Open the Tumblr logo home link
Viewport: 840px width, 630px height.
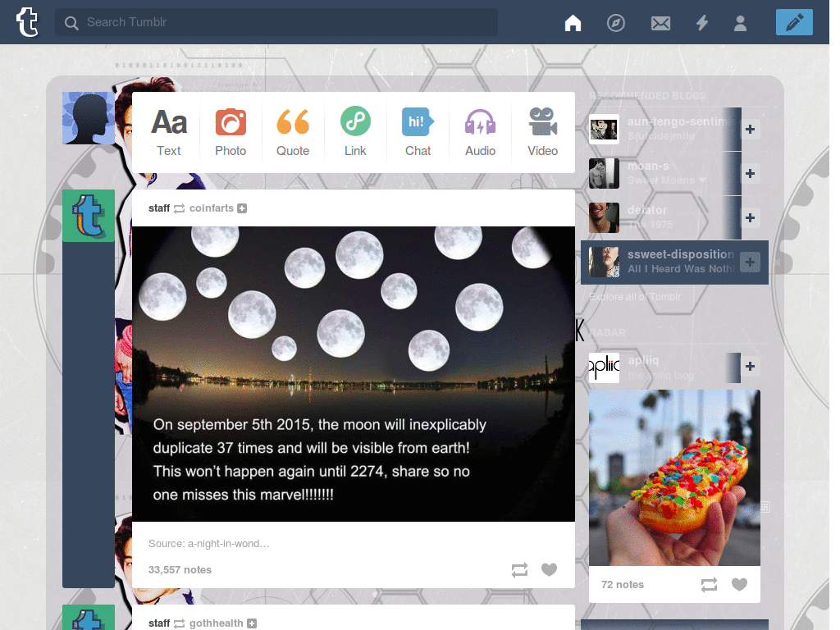(x=27, y=22)
